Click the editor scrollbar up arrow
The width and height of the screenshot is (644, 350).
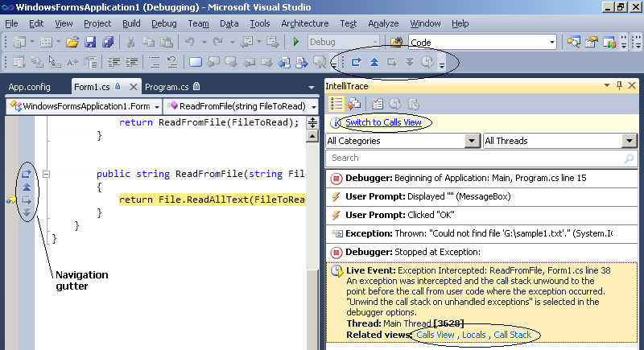pyautogui.click(x=312, y=137)
